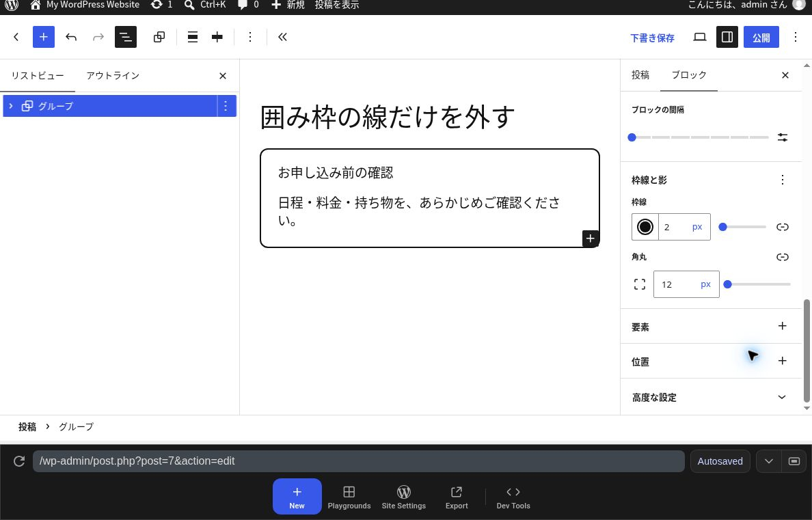Expand the 位置 panel
Viewport: 812px width, 520px height.
pos(782,361)
